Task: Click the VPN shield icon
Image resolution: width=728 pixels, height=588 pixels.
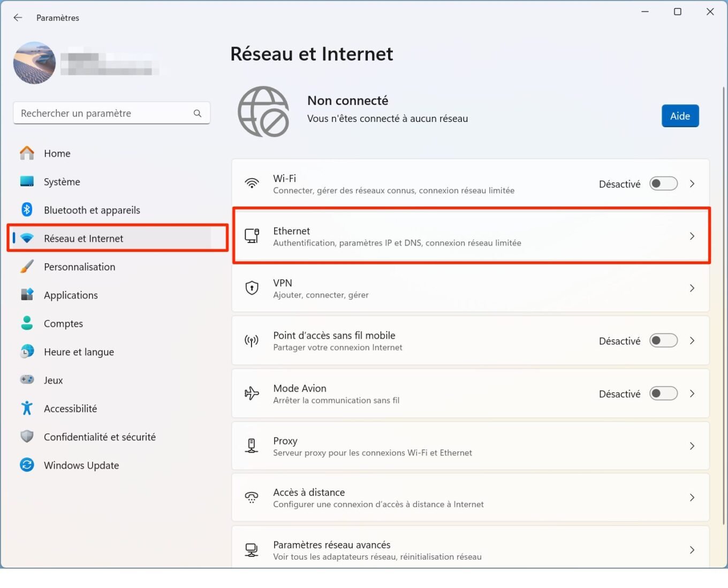Action: (x=252, y=288)
